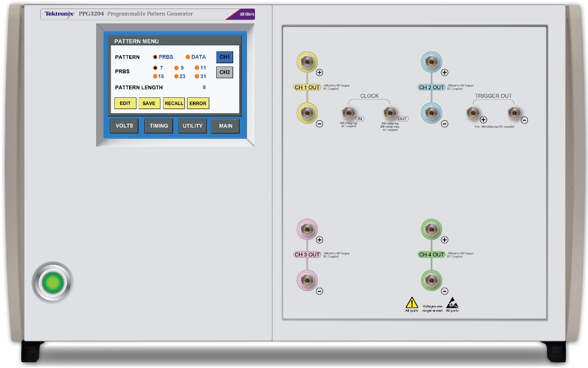Choose PRBS 31 radio option
The height and width of the screenshot is (368, 588).
point(197,77)
